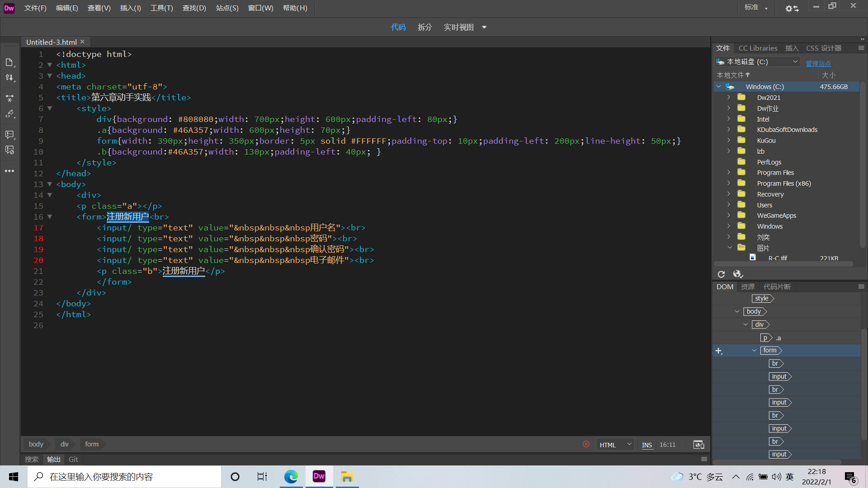Open the HTML language dropdown in status bar
Screen dimensions: 868x488
tap(615, 445)
